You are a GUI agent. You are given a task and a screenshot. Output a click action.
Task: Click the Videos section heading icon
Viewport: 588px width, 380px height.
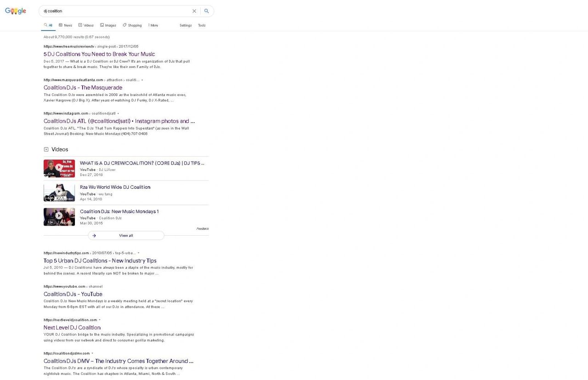(x=46, y=149)
